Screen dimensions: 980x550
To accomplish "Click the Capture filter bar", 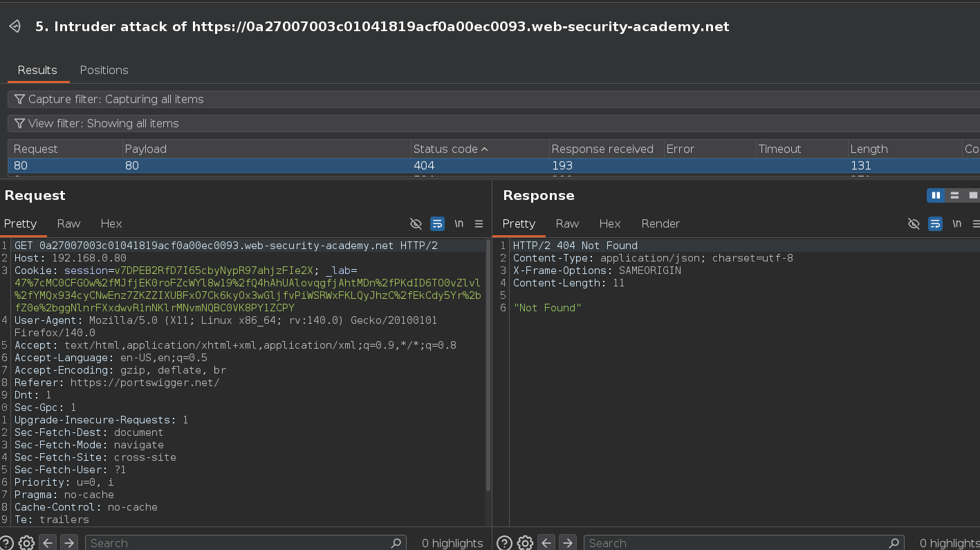I will click(x=494, y=100).
